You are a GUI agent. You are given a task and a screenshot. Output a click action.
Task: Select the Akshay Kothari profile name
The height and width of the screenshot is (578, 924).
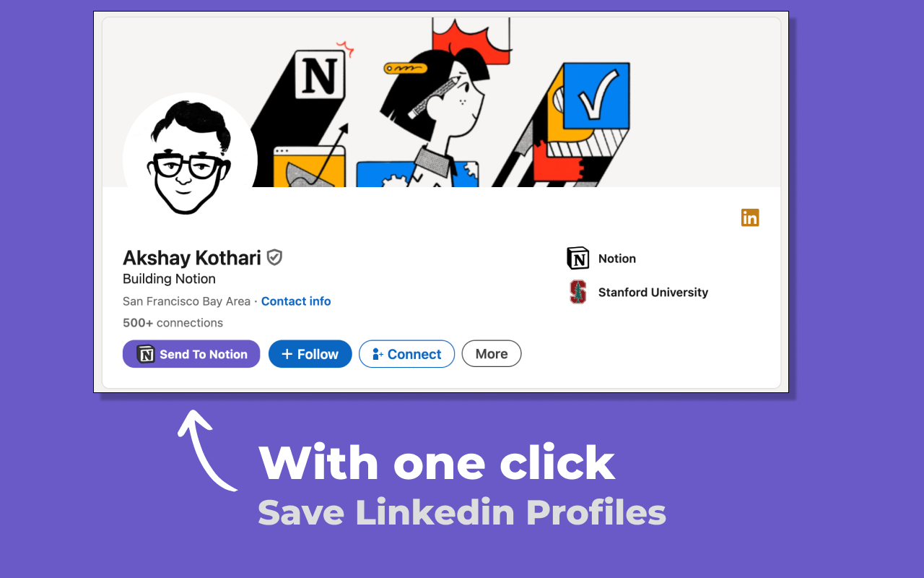click(x=191, y=258)
